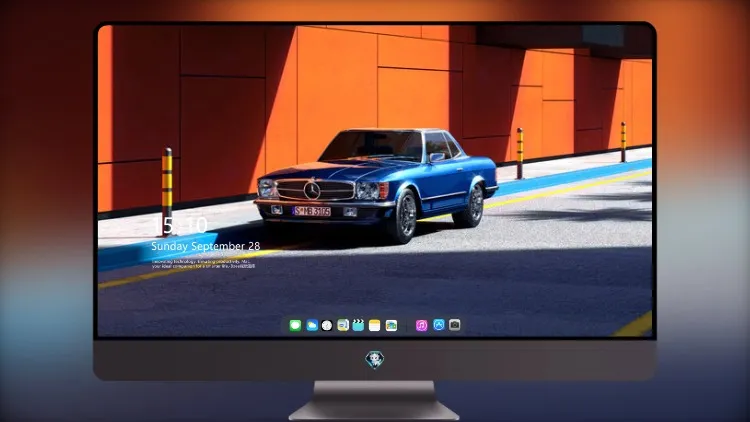Click the mascot logo on monitor chin
750x422 pixels.
[x=375, y=360]
